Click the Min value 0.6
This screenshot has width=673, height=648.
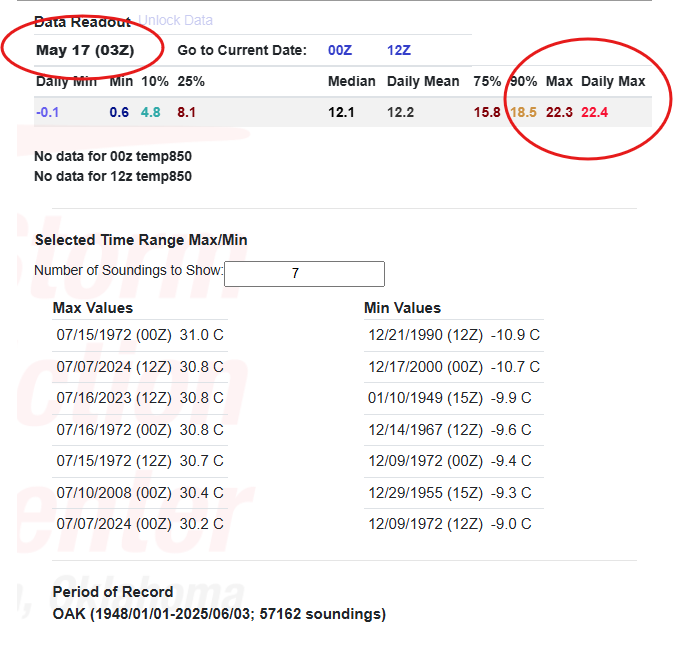click(119, 112)
